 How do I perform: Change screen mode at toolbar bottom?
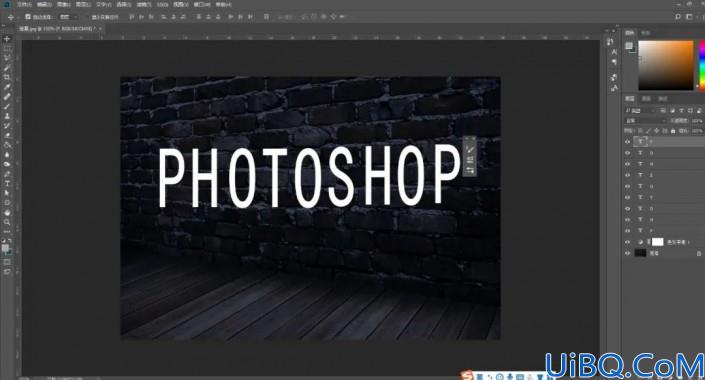(x=7, y=271)
